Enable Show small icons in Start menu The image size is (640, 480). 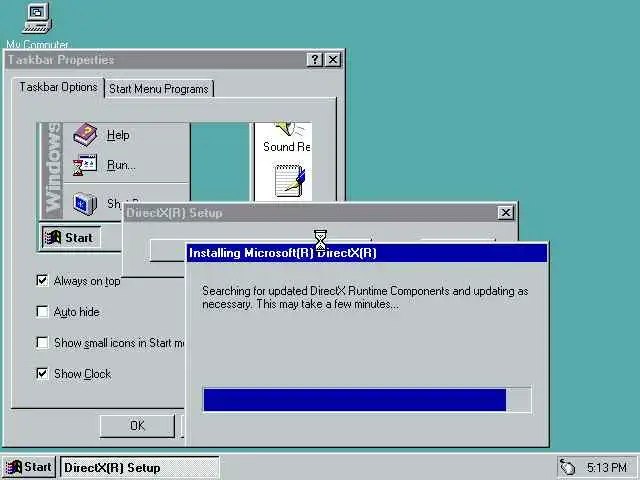click(x=42, y=342)
